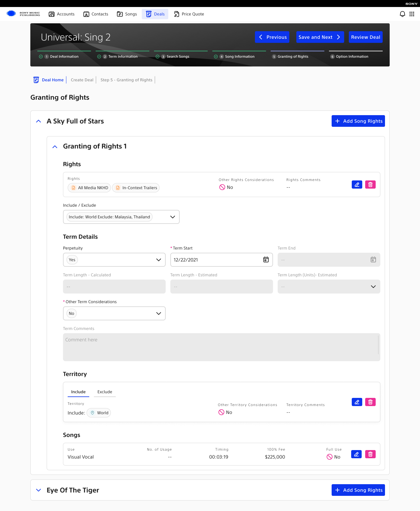Go to Deals in the top navigation

[x=155, y=14]
